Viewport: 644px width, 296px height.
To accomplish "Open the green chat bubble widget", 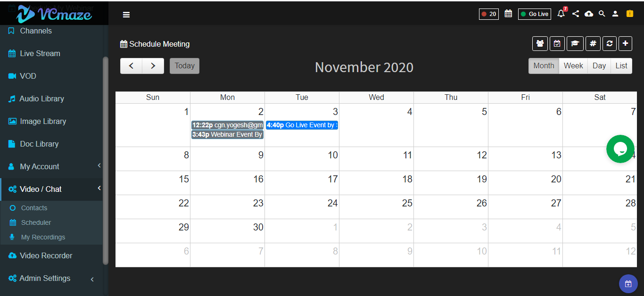I will tap(620, 149).
